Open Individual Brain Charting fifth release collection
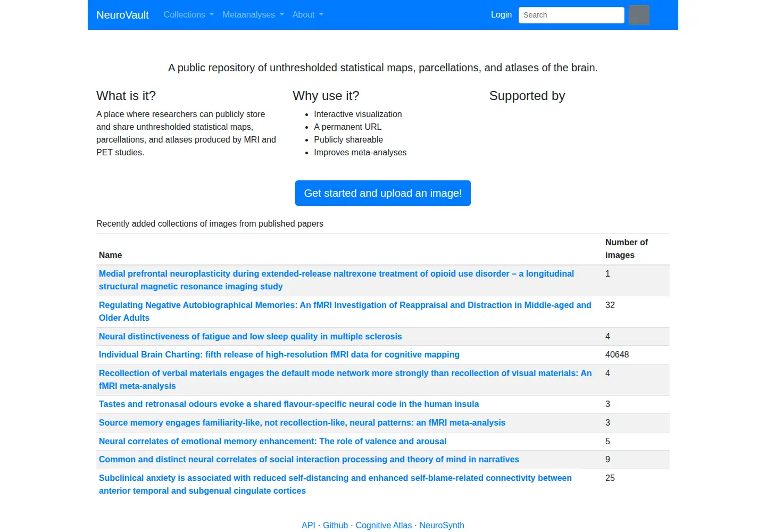 pyautogui.click(x=279, y=355)
